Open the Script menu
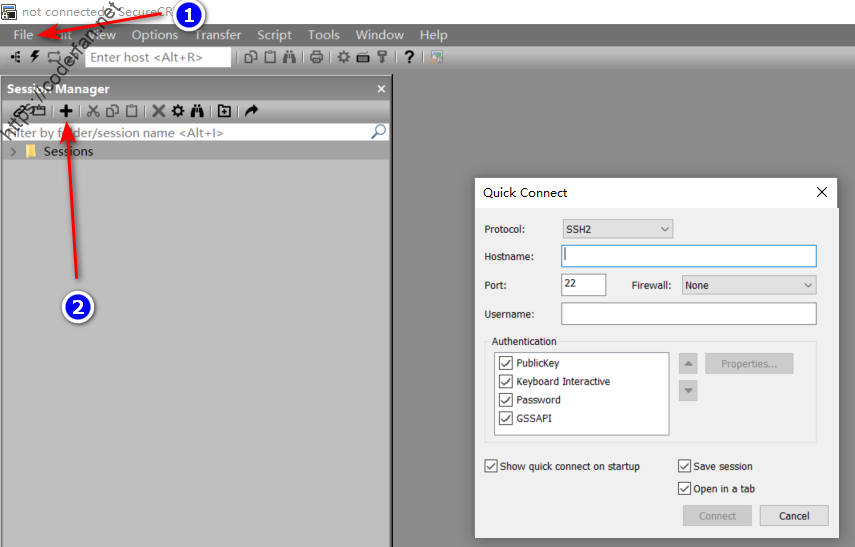The height and width of the screenshot is (547, 855). point(274,35)
